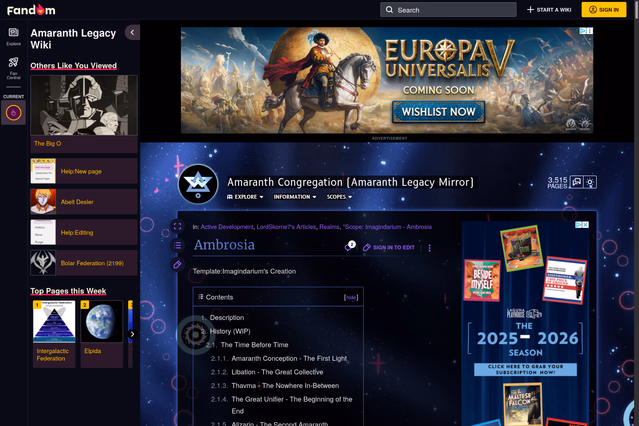Click the pencil edit icon in side toolbar
This screenshot has width=639, height=426.
pos(177,265)
